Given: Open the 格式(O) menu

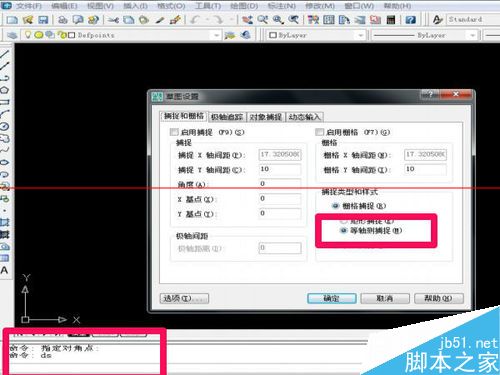Looking at the screenshot, I should coord(171,6).
